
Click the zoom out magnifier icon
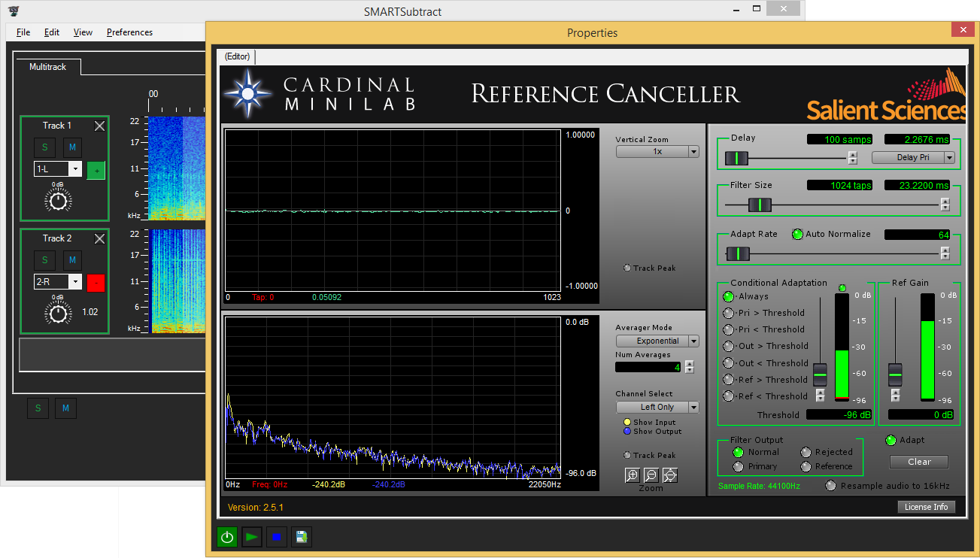click(x=651, y=475)
